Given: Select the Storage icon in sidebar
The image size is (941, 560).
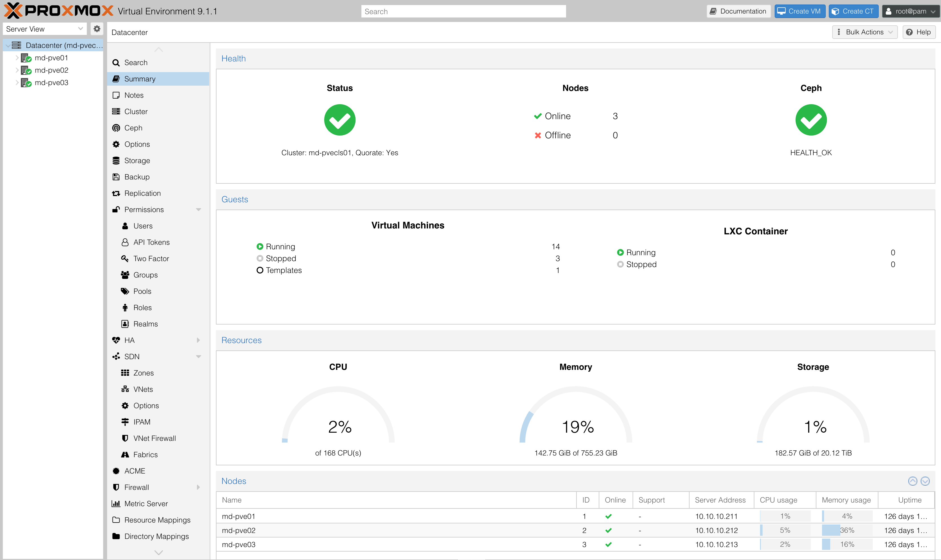Looking at the screenshot, I should 116,160.
